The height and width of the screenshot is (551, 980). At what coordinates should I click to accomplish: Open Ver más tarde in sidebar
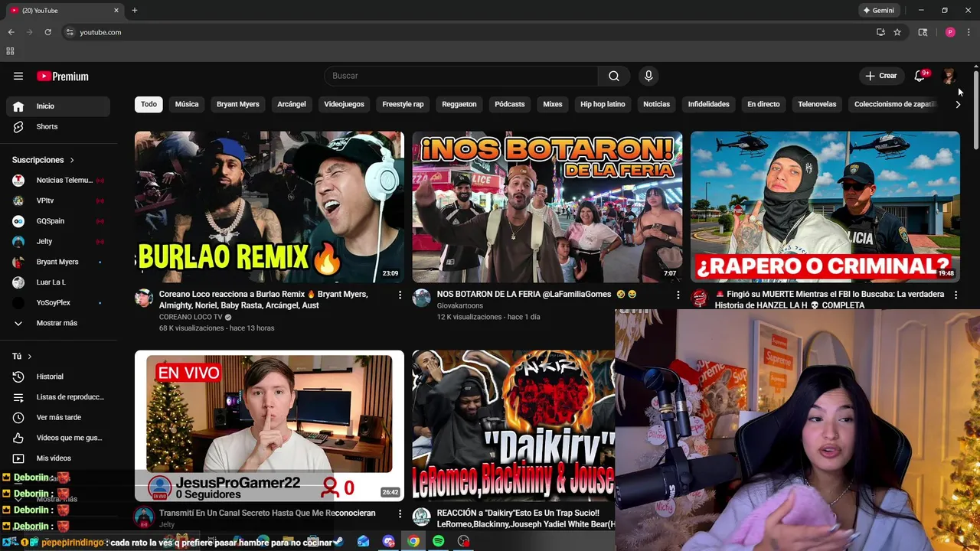click(58, 417)
